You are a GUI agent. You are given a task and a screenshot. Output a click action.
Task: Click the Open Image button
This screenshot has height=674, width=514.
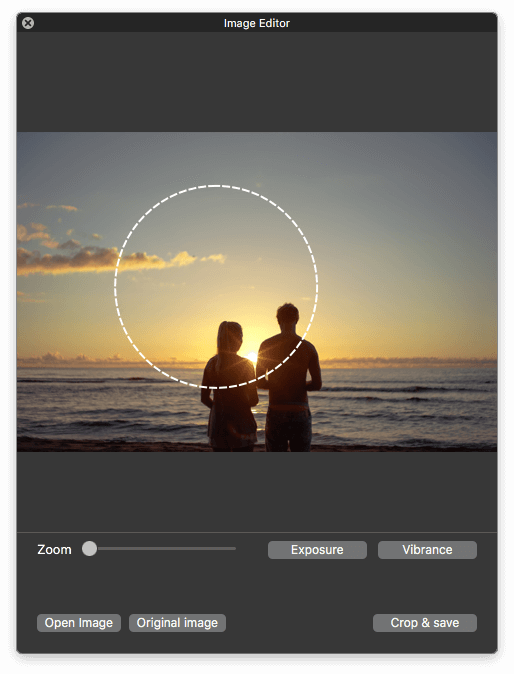point(79,623)
